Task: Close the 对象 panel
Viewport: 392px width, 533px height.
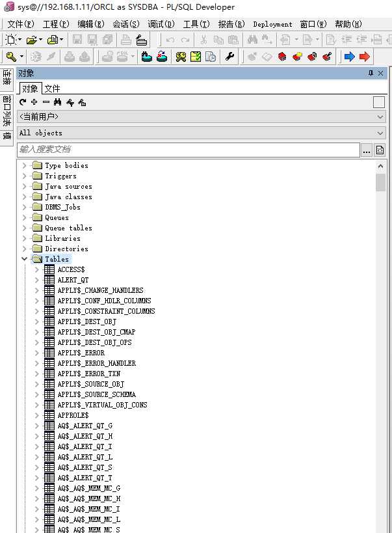Action: coord(381,73)
